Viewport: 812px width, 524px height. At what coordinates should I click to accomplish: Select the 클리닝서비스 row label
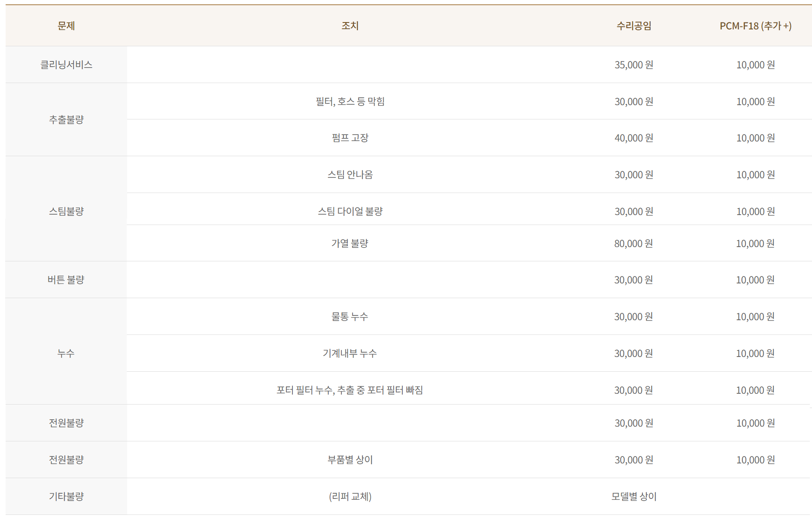(66, 65)
